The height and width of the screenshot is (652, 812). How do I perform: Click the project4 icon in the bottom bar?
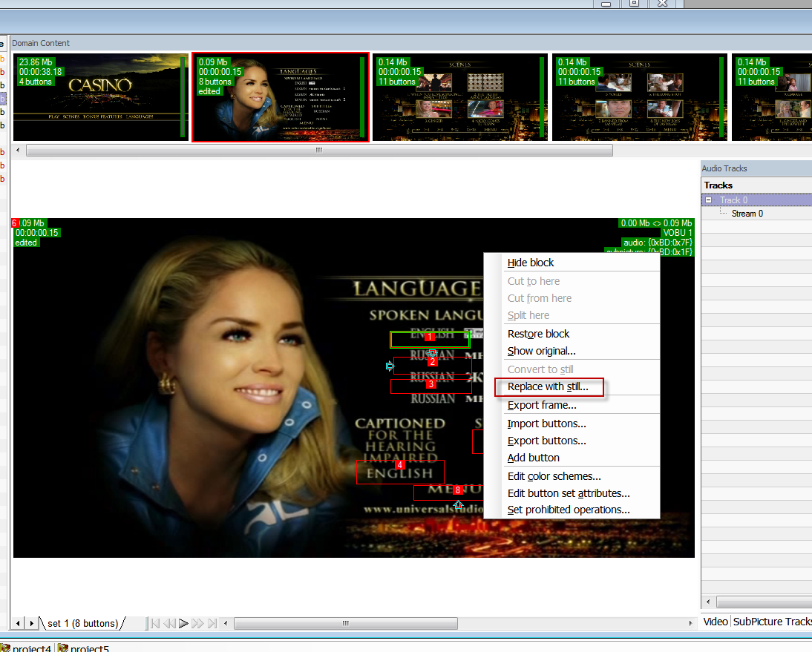(4, 648)
